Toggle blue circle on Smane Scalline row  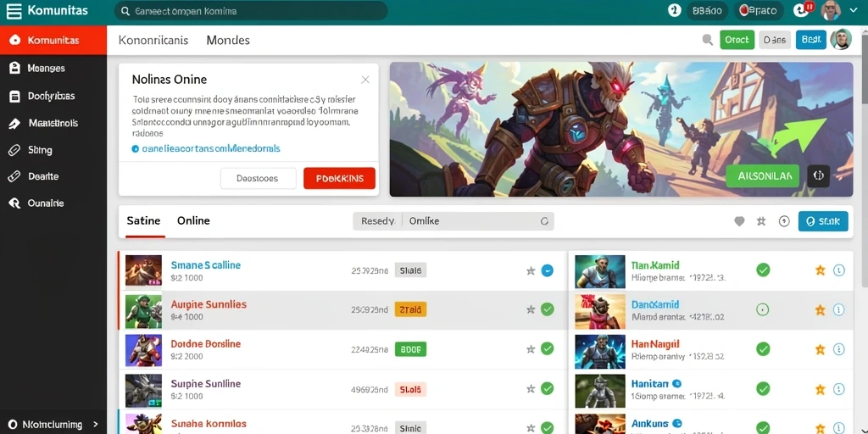[x=547, y=270]
